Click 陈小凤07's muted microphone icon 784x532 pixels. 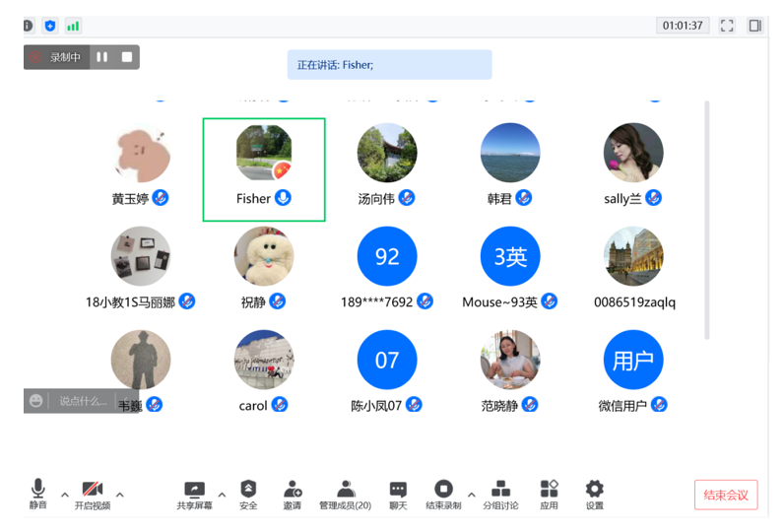coord(414,405)
